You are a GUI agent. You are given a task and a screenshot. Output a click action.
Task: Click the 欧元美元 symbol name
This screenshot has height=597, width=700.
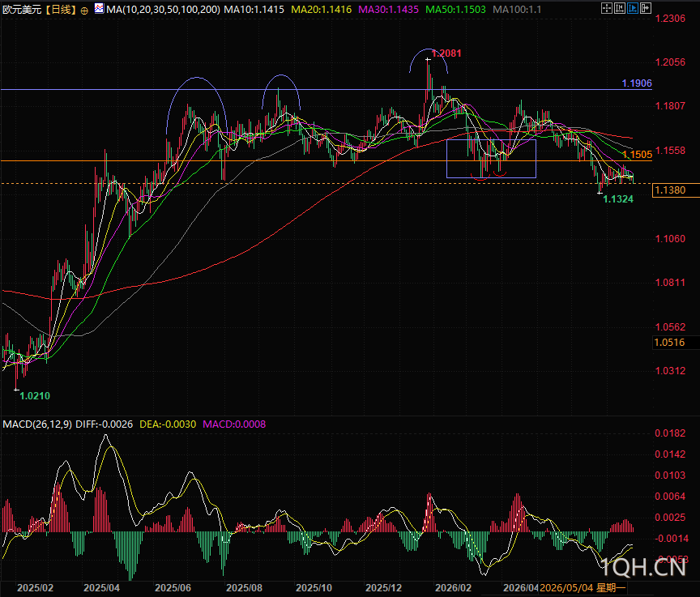click(22, 10)
